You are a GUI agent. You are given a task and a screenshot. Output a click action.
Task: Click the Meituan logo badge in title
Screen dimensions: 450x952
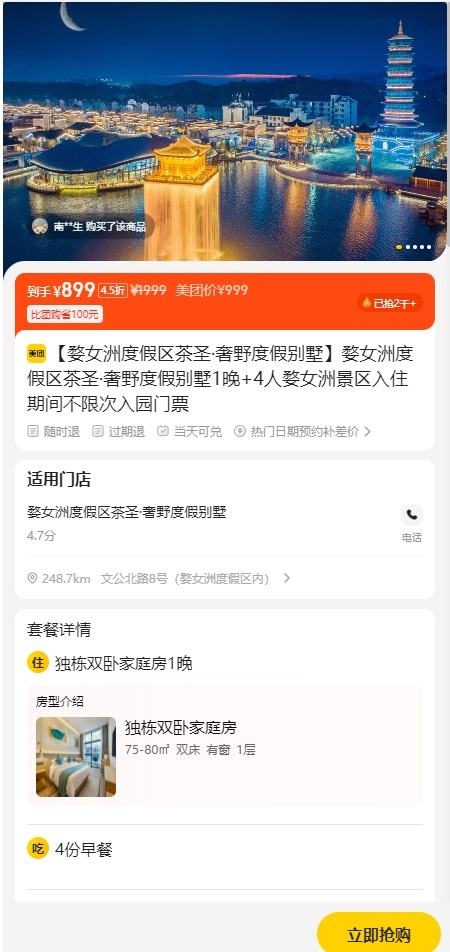(36, 353)
